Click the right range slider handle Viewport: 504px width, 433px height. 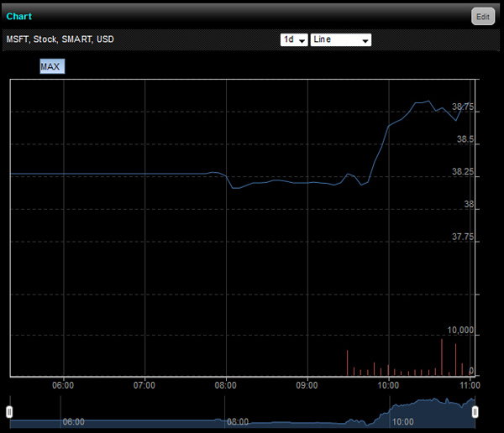[475, 411]
